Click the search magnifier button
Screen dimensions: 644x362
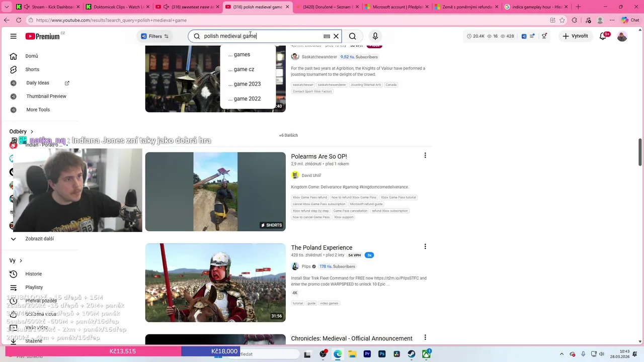[353, 36]
